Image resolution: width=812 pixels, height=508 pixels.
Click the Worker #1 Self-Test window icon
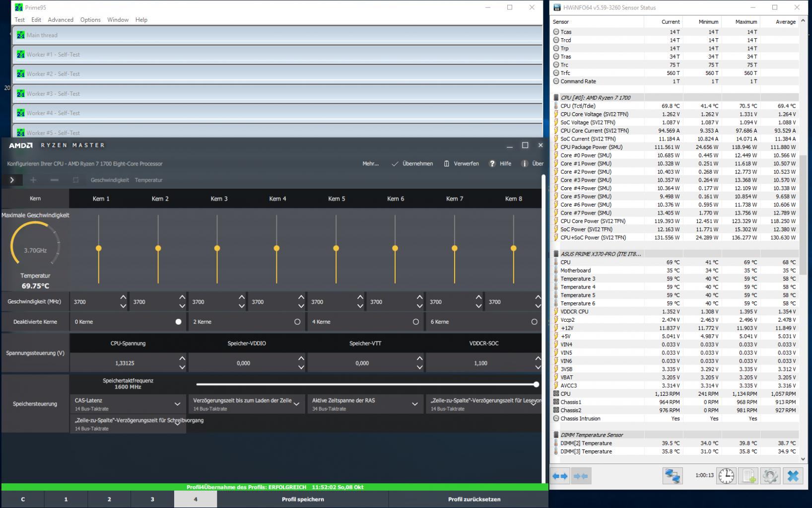pos(20,55)
